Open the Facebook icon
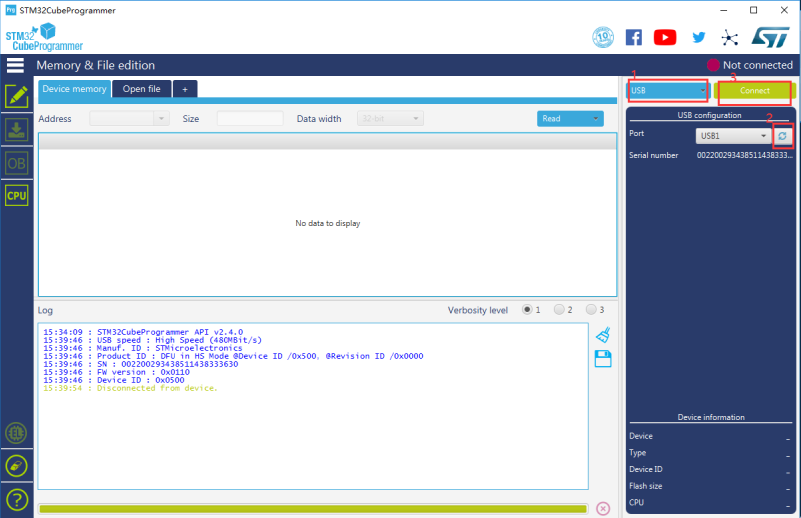Image resolution: width=801 pixels, height=518 pixels. pyautogui.click(x=634, y=37)
